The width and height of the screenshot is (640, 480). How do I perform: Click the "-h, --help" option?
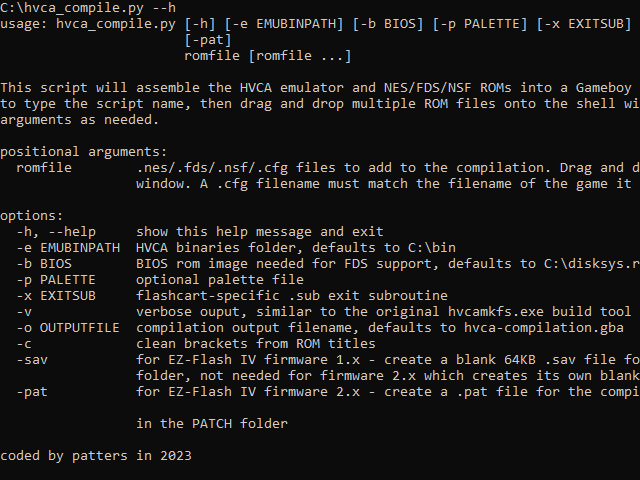(55, 231)
